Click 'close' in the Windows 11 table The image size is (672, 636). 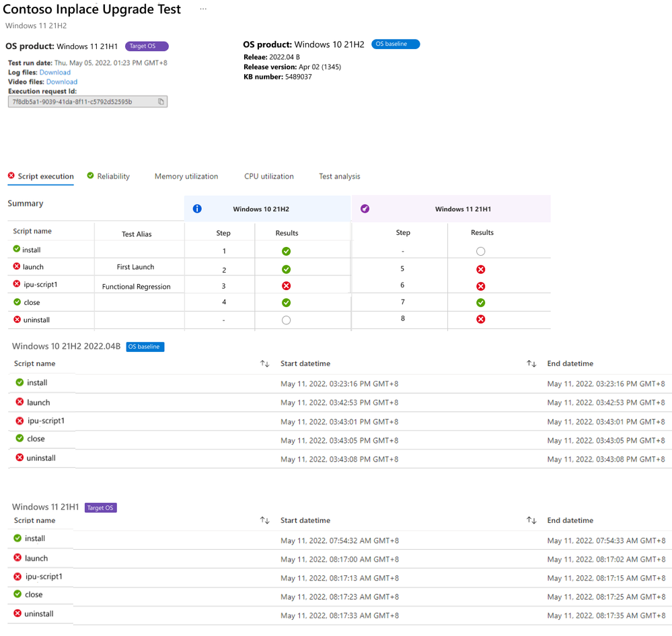34,594
